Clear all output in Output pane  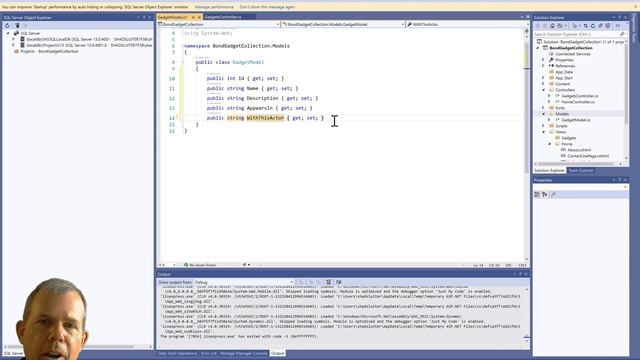(328, 282)
